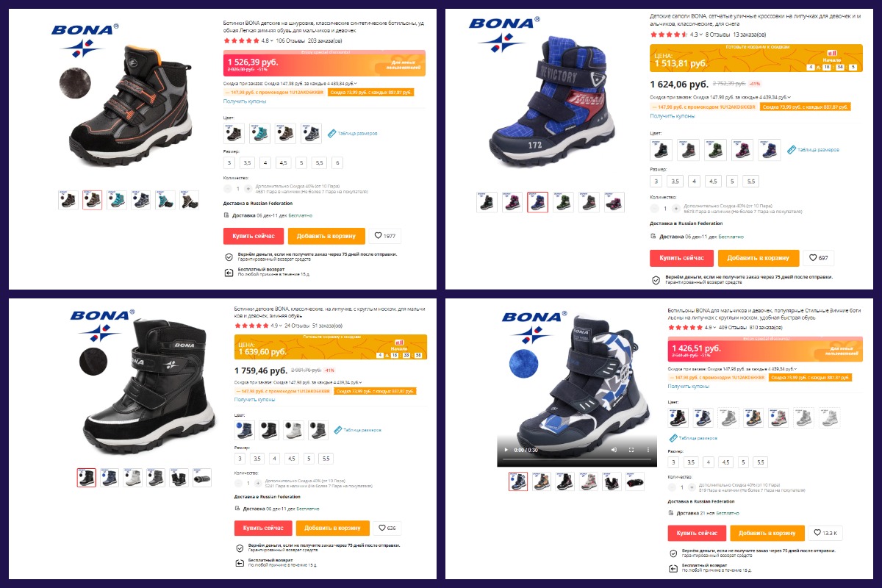This screenshot has width=882, height=588.
Task: Expand order discount details under 1 426,51 руб.
Action: [795, 367]
